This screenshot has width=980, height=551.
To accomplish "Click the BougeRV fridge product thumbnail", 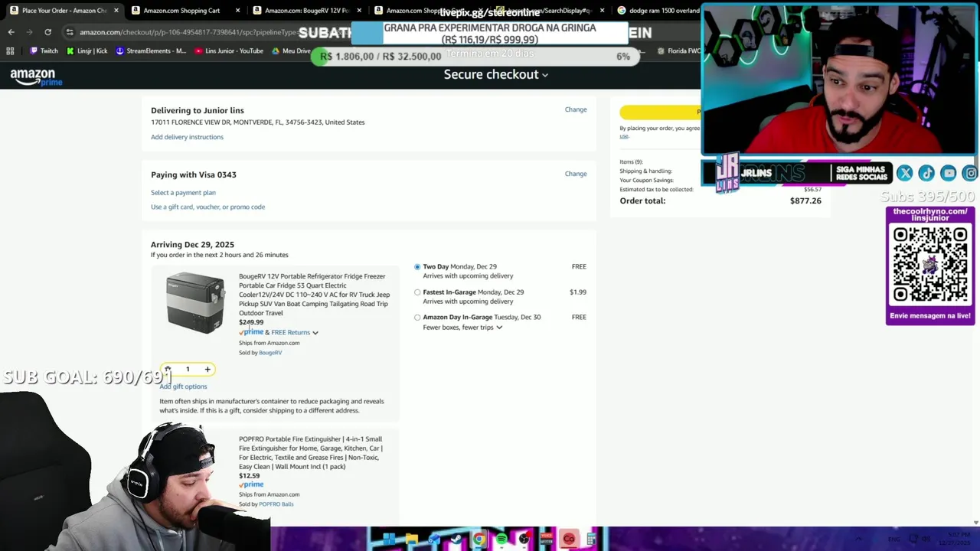I will point(195,303).
